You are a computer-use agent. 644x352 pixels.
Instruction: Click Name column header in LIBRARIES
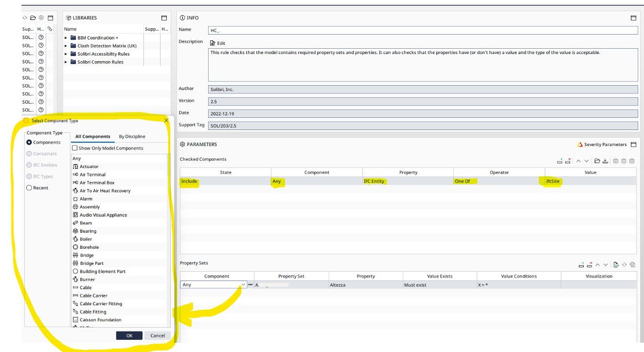coord(103,29)
